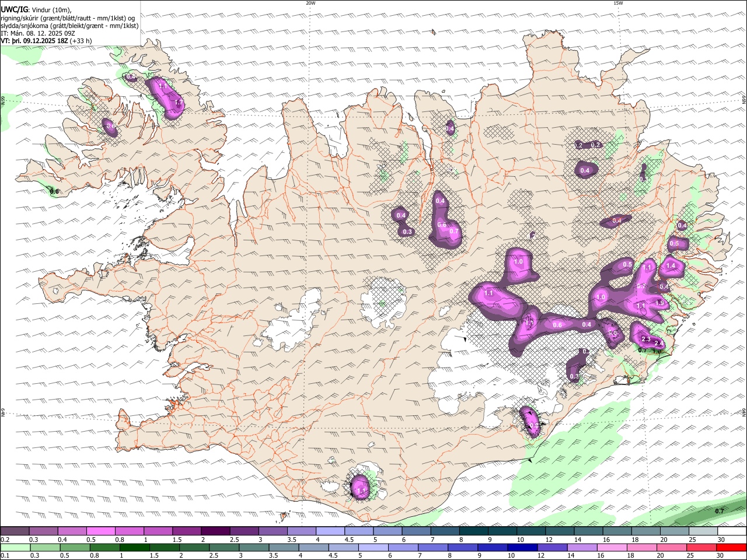Click the 1.9 precipitation value in the southeast
The image size is (747, 560).
pyautogui.click(x=659, y=303)
